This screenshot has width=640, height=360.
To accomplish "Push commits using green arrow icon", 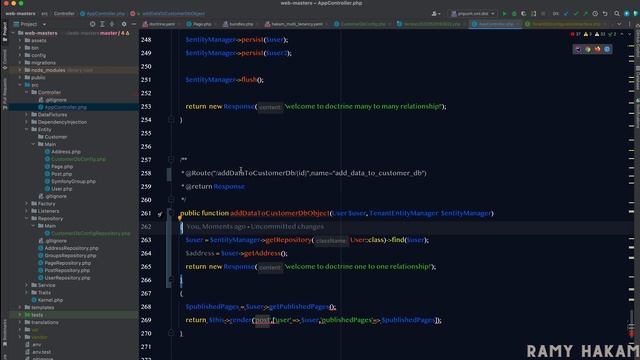I will [585, 13].
